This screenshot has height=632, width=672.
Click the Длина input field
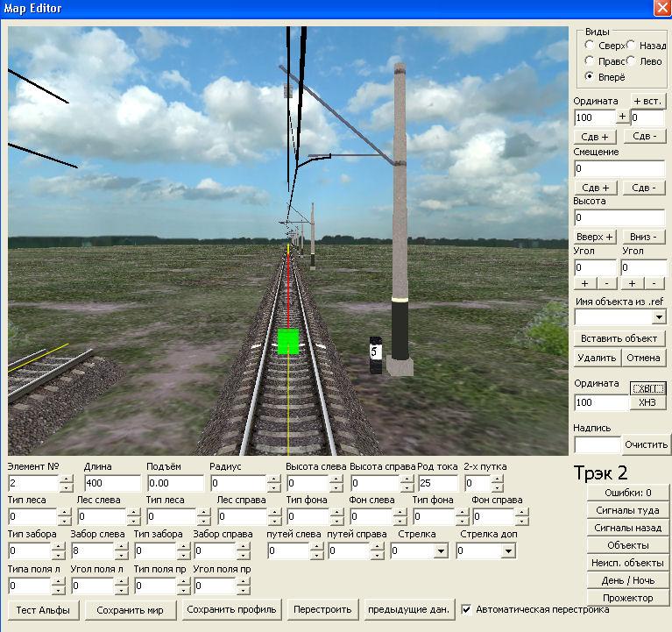(112, 483)
